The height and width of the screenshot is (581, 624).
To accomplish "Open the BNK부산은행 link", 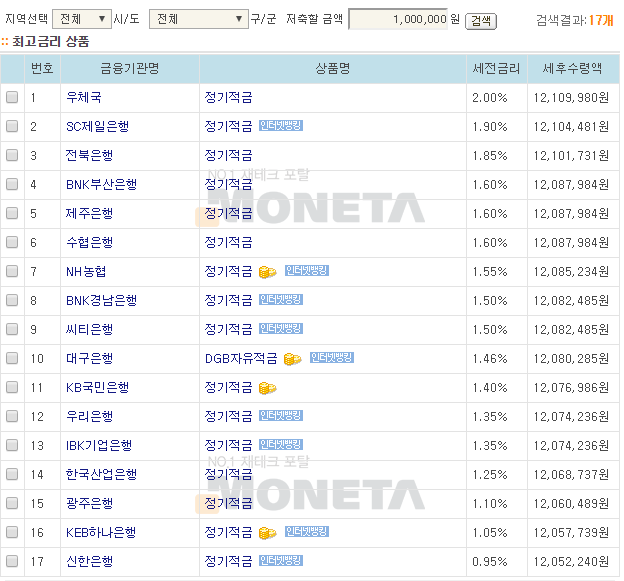I will coord(101,184).
